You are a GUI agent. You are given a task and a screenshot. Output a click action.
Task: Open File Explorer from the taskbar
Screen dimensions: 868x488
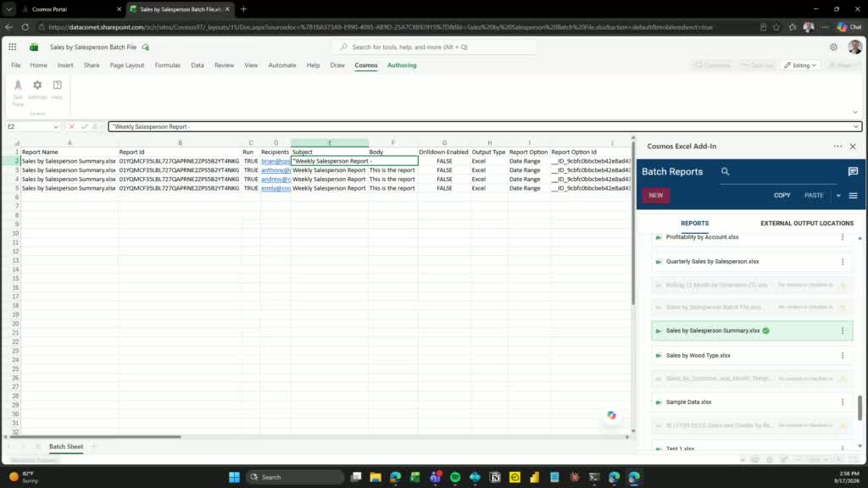coord(376,477)
